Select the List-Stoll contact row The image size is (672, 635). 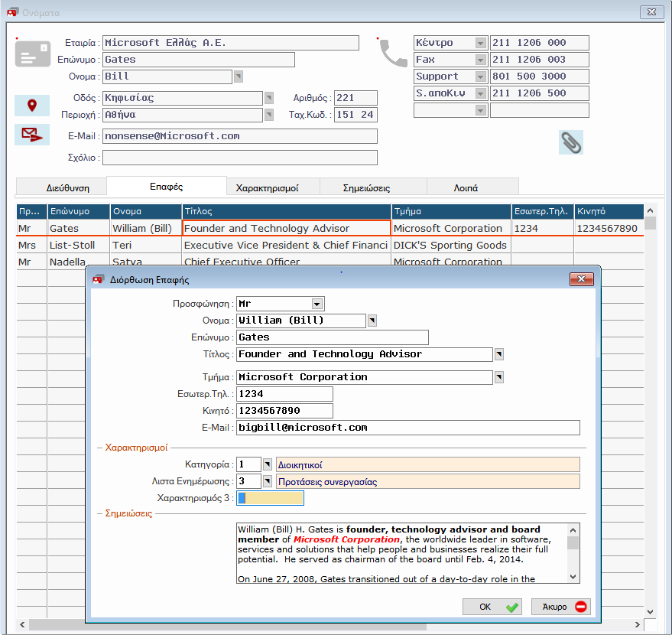click(330, 246)
